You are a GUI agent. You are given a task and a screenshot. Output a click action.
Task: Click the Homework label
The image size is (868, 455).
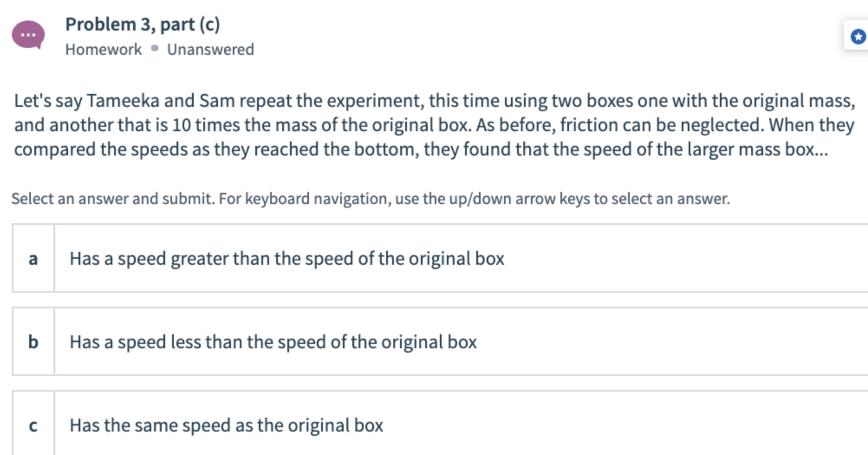(103, 49)
